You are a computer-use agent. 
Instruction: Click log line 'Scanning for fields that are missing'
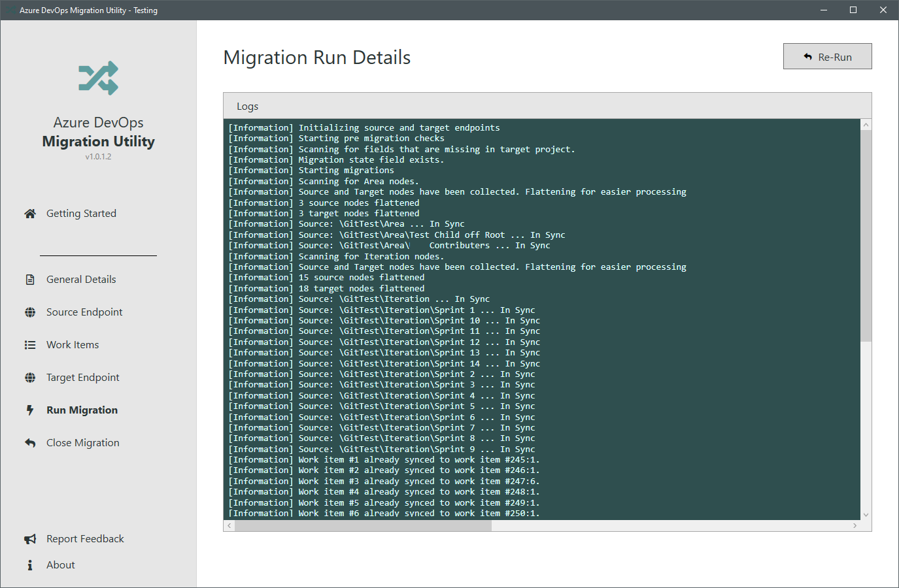click(401, 150)
